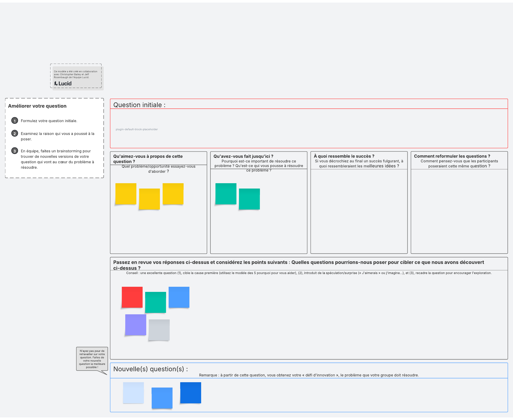Select 'Améliorer votre question' title

pos(37,106)
